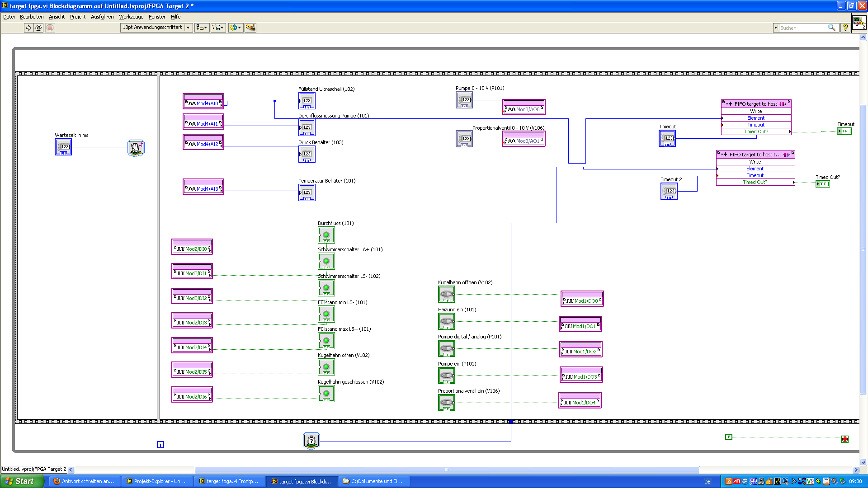Click the Windows Start button

tap(21, 481)
